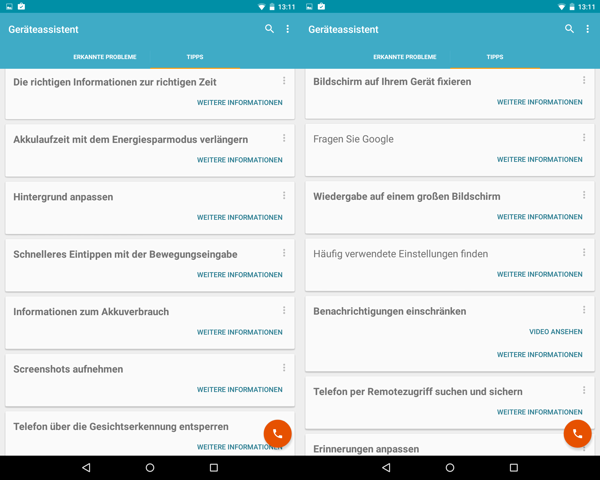600x480 pixels.
Task: Open more info for 'Screenshots aufnehmen'
Action: (240, 390)
